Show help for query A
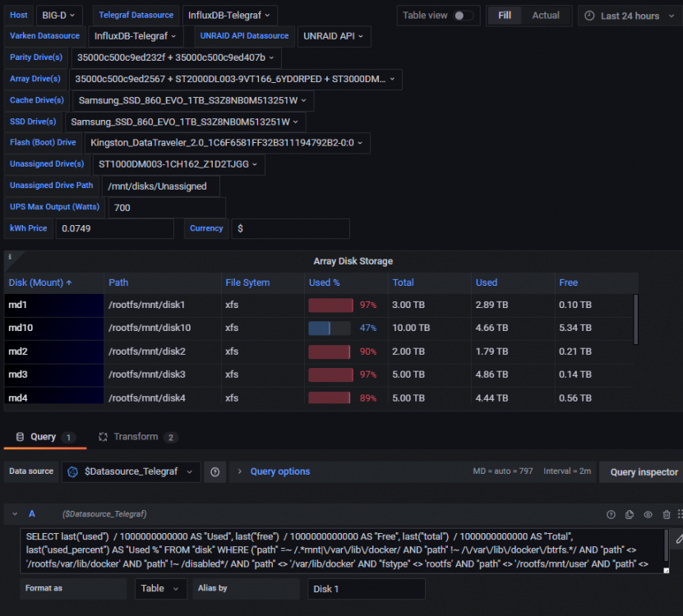683x616 pixels. pos(611,515)
